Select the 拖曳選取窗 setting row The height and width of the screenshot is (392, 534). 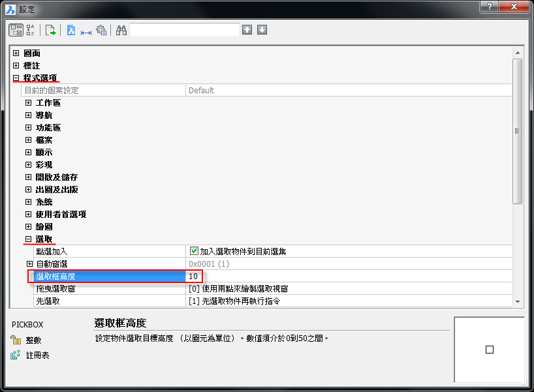pos(272,288)
